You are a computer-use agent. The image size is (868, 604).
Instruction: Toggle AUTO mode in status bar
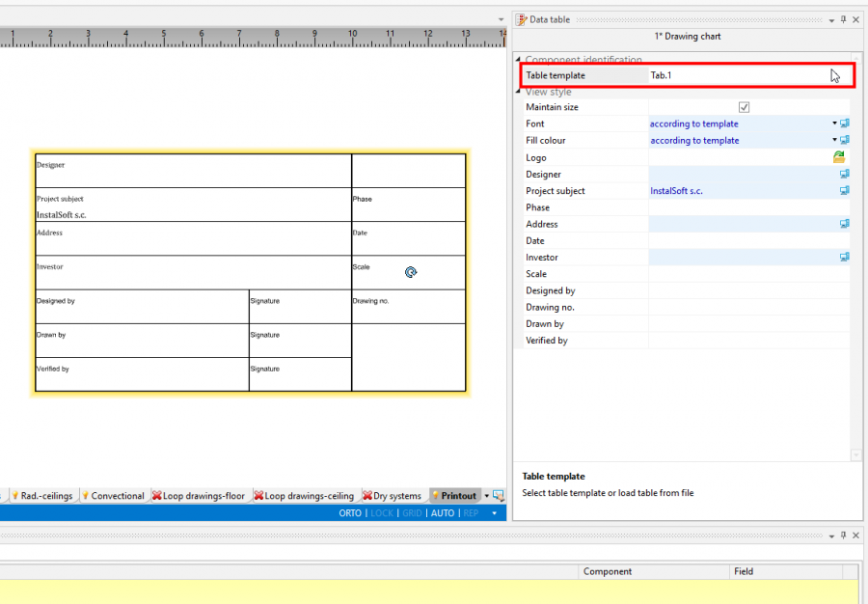click(x=443, y=513)
